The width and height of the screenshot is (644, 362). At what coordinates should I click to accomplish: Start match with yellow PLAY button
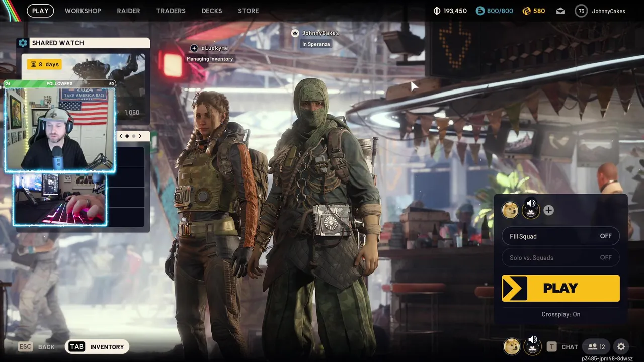(560, 288)
